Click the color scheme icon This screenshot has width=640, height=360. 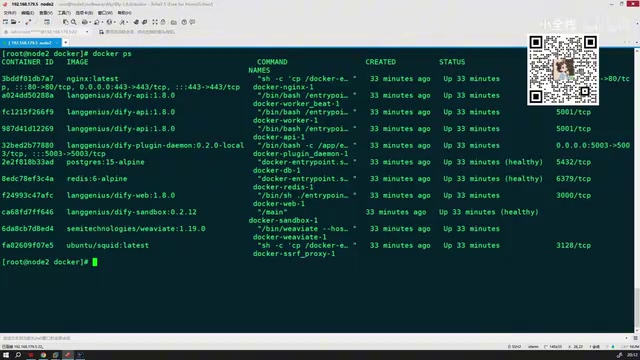pos(97,22)
